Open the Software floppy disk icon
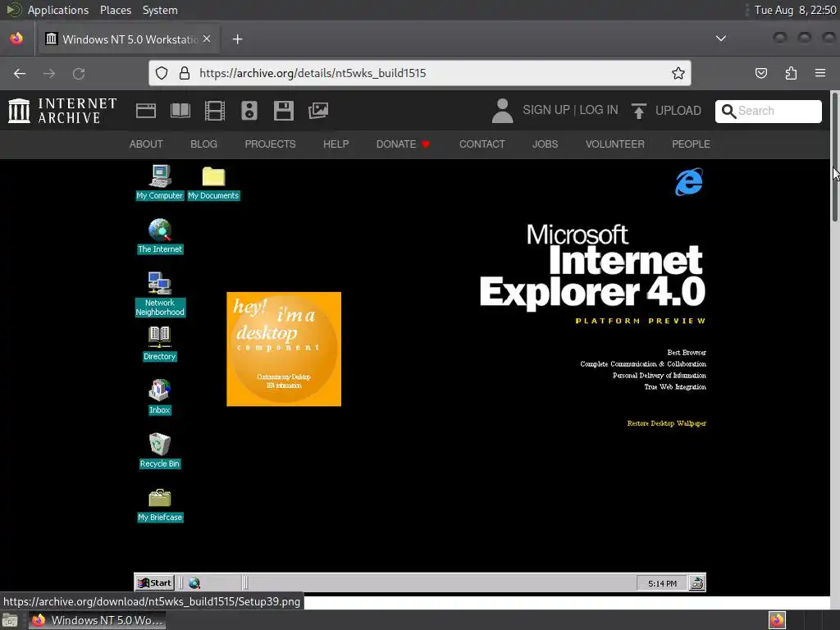Screen dimensions: 840x630 point(283,111)
